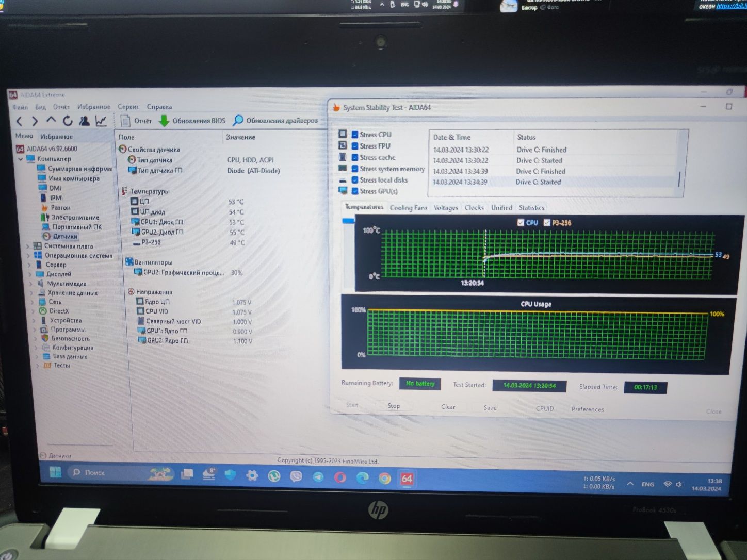This screenshot has width=747, height=560.
Task: Select the 13:34:39 Drive C: Started log row
Action: 553,182
